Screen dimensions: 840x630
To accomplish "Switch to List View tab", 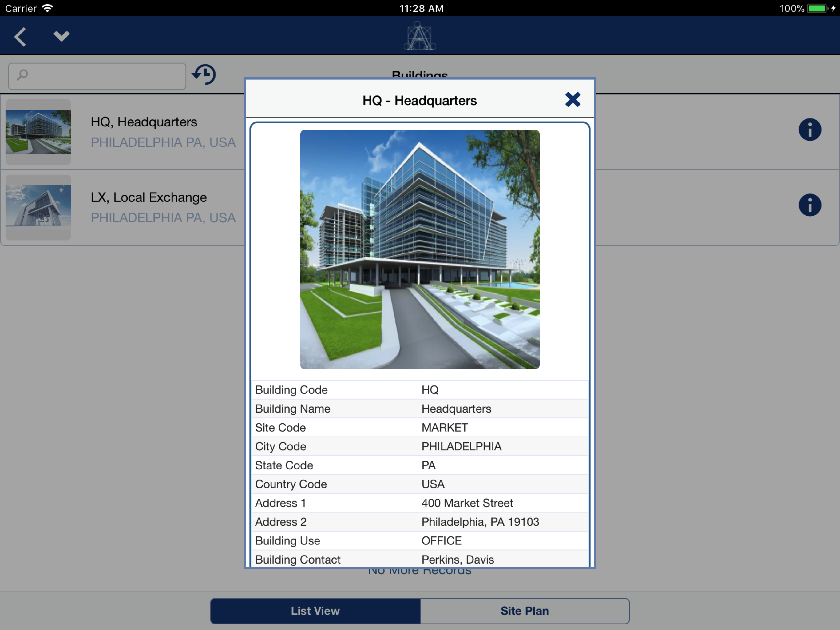I will coord(315,611).
